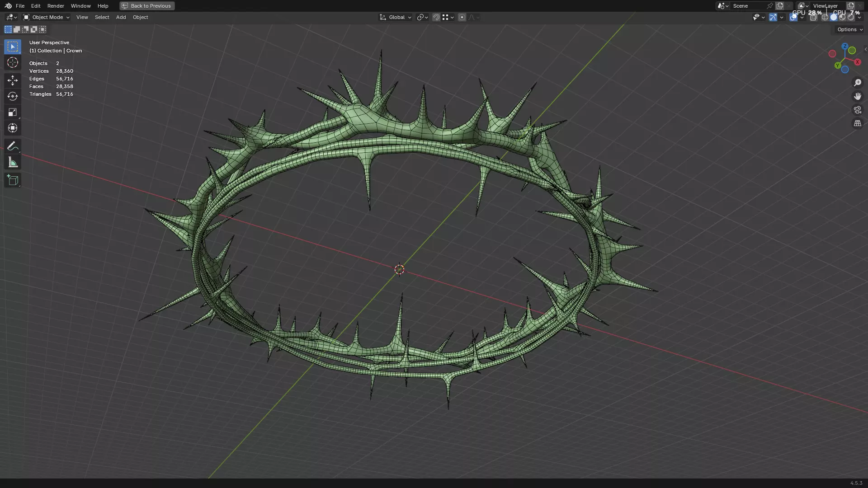Click the add view layer copy icon
Viewport: 868px width, 488px height.
pos(851,6)
